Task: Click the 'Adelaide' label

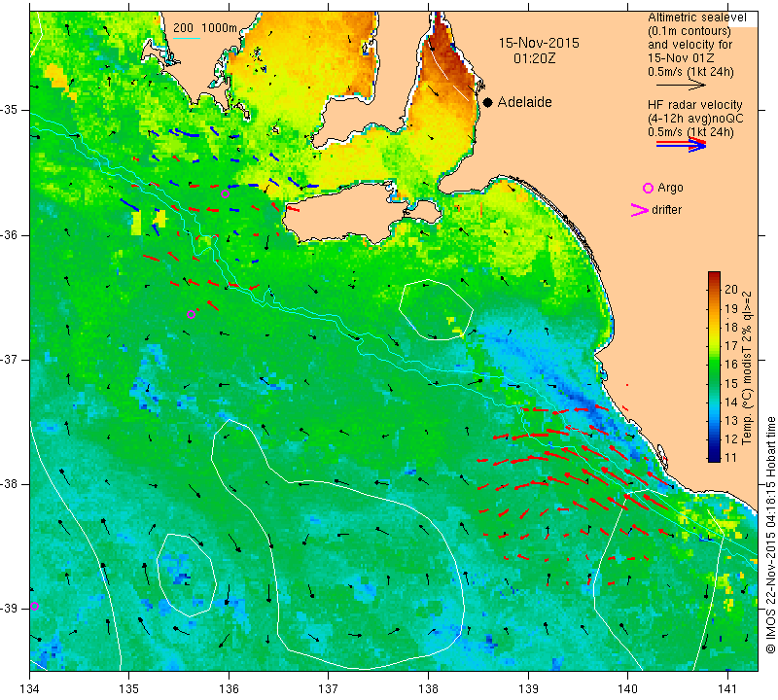Action: pyautogui.click(x=524, y=102)
